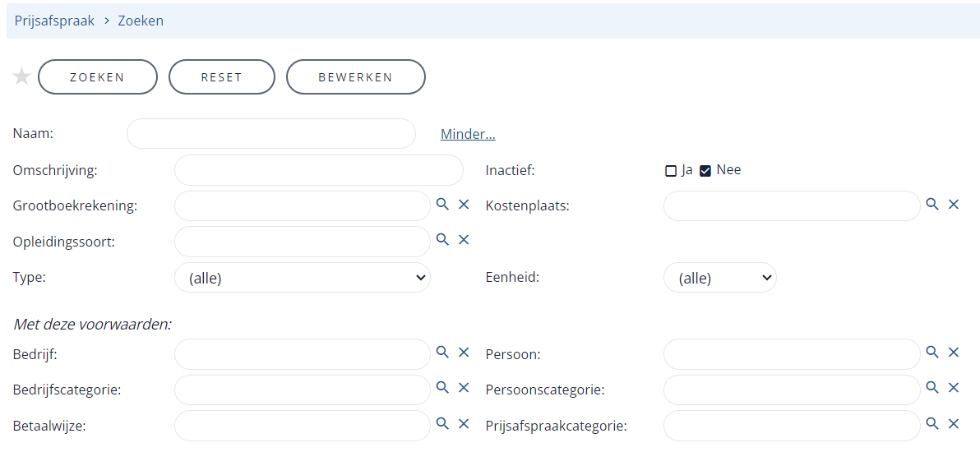Open Betaalwijze lookup magnifier icon
This screenshot has height=452, width=980.
click(x=442, y=423)
